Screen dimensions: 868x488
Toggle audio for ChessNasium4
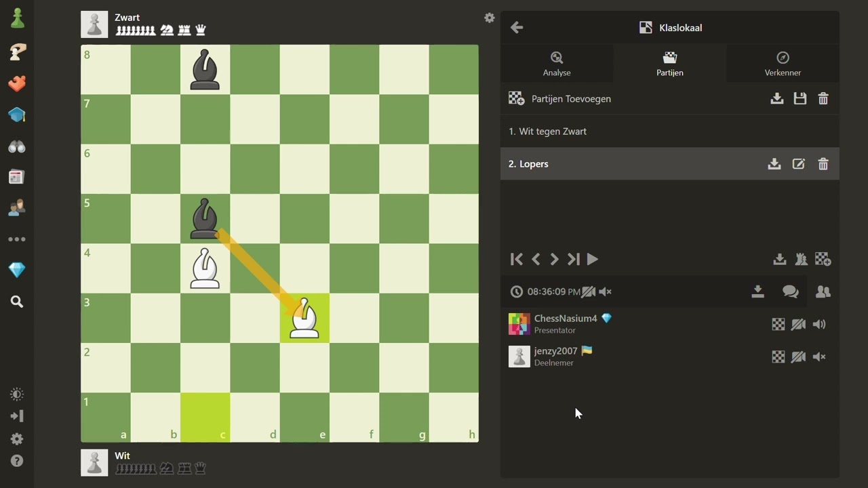(x=820, y=325)
